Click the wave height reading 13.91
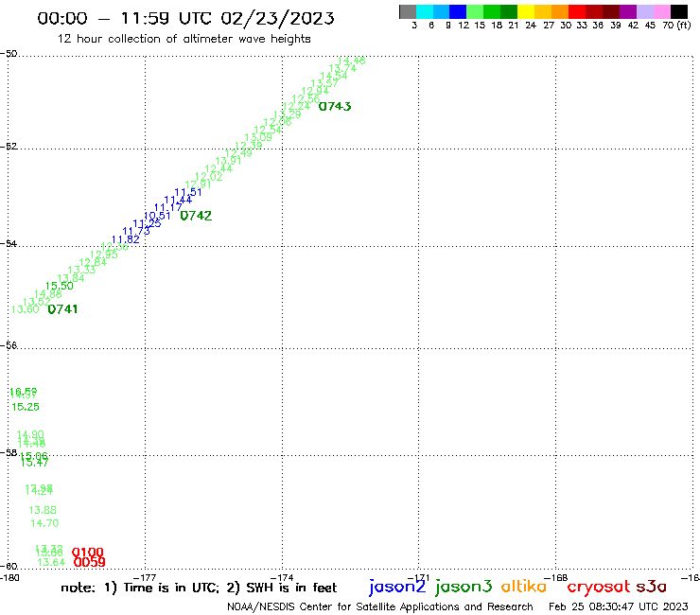The height and width of the screenshot is (615, 700). click(228, 161)
